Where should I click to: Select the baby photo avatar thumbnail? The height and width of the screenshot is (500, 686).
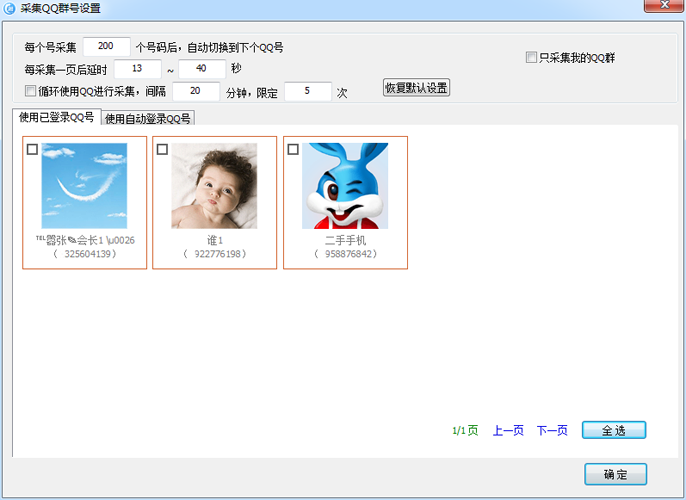coord(214,186)
